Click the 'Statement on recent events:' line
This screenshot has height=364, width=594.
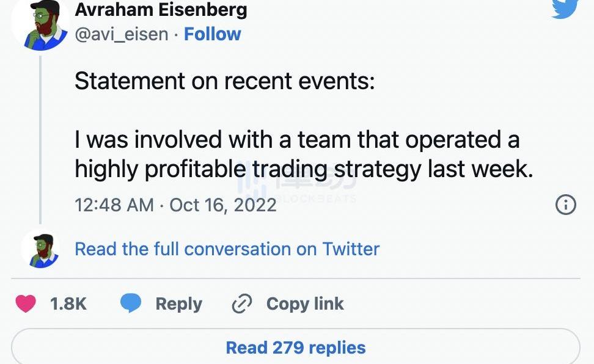(225, 81)
